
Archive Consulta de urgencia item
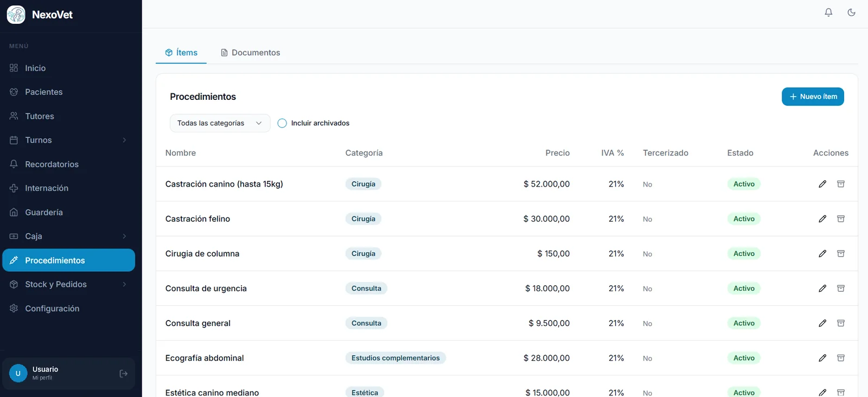[841, 288]
